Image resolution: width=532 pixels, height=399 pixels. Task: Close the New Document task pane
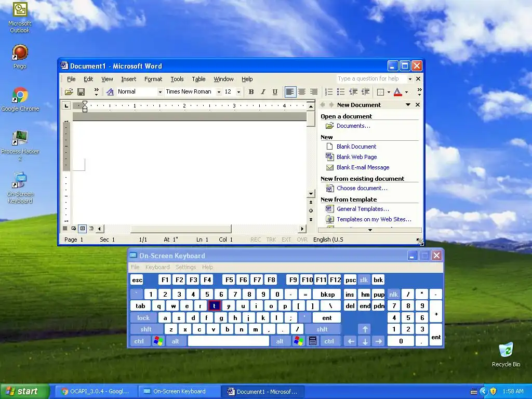tap(418, 105)
